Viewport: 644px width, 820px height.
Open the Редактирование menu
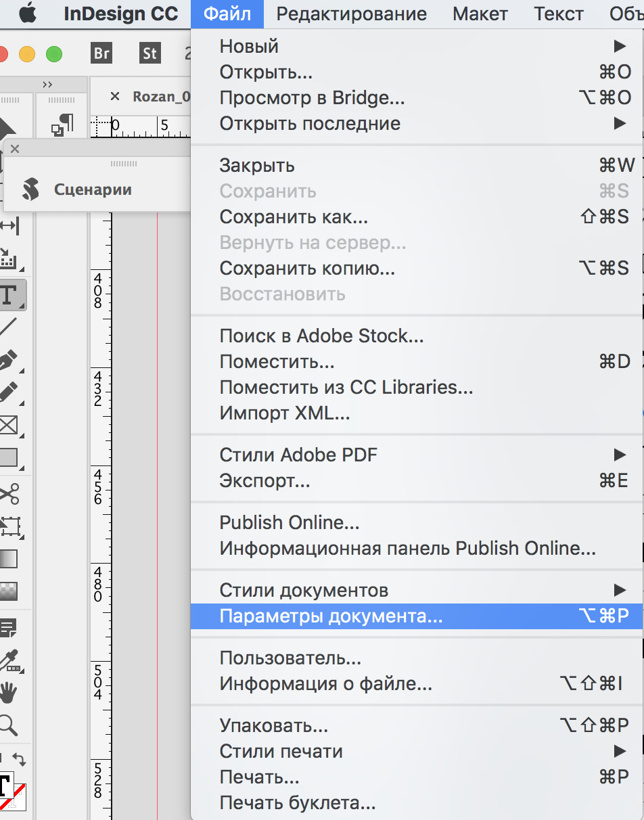pyautogui.click(x=351, y=14)
